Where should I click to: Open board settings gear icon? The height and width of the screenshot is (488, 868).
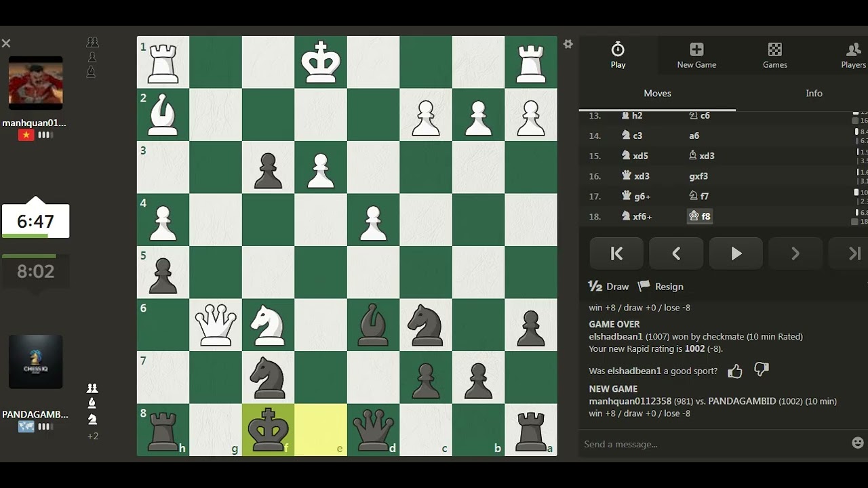568,44
